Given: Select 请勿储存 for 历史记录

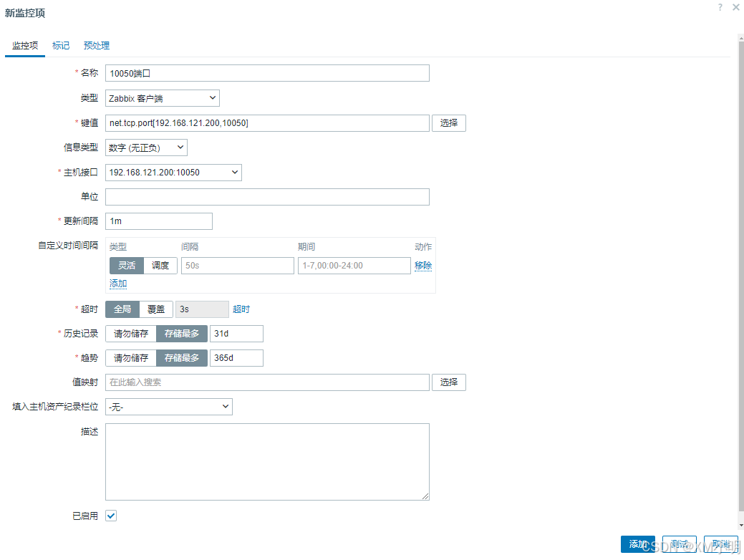Looking at the screenshot, I should pyautogui.click(x=131, y=334).
